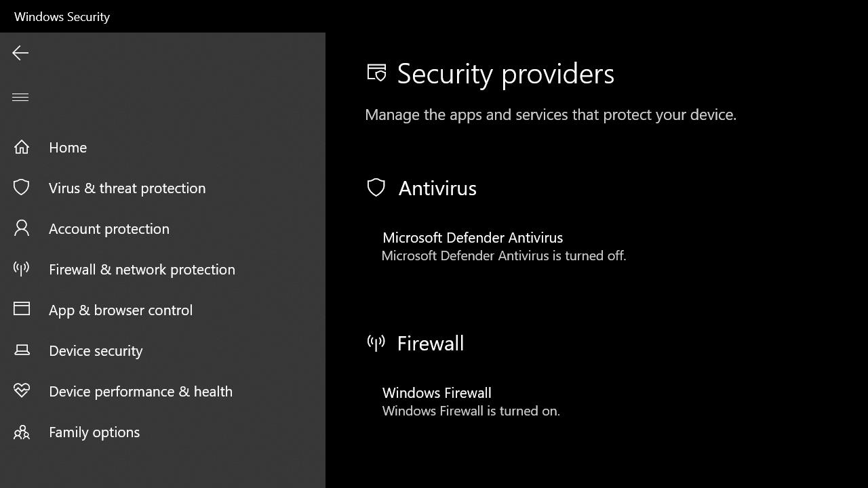Screen dimensions: 868x488
Task: Click the Family options people icon
Action: 22,432
